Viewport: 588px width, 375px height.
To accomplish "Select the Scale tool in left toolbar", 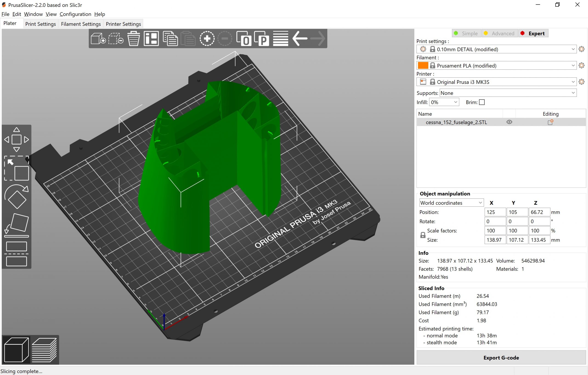I will click(16, 168).
